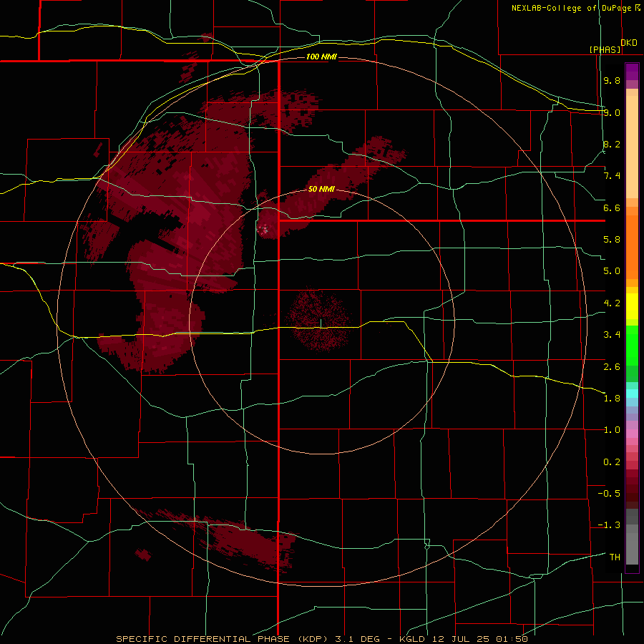The height and width of the screenshot is (644, 644).
Task: Click the 50 NMI range ring label
Action: [x=321, y=189]
